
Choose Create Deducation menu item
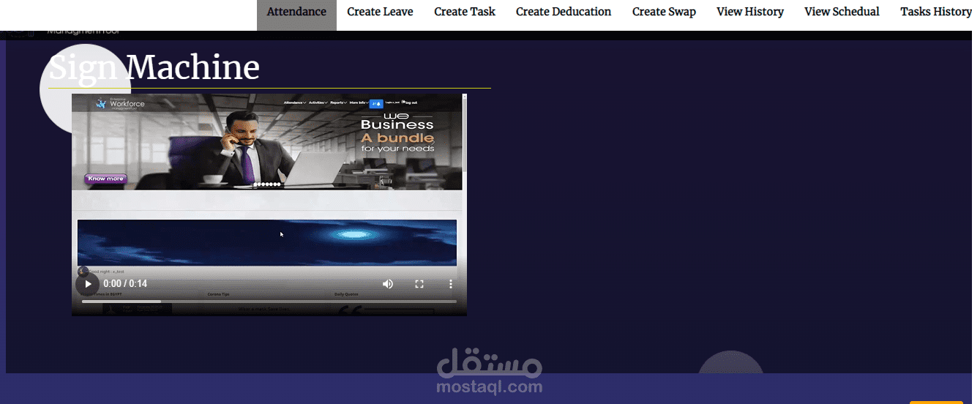564,12
